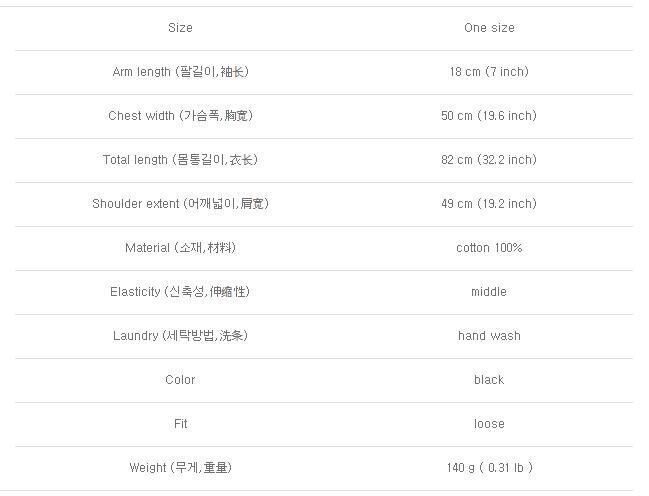Click the "Shoulder extent" row label
The image size is (649, 496).
coord(180,204)
